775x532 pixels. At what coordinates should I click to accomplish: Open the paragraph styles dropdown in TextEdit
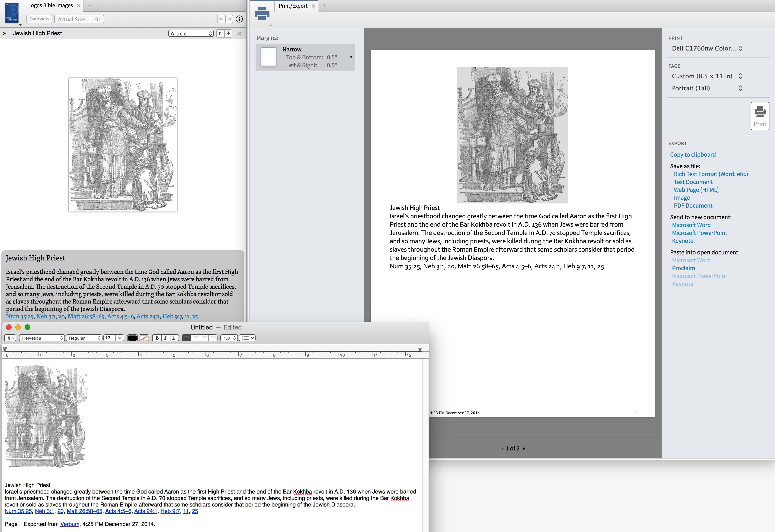pyautogui.click(x=10, y=338)
